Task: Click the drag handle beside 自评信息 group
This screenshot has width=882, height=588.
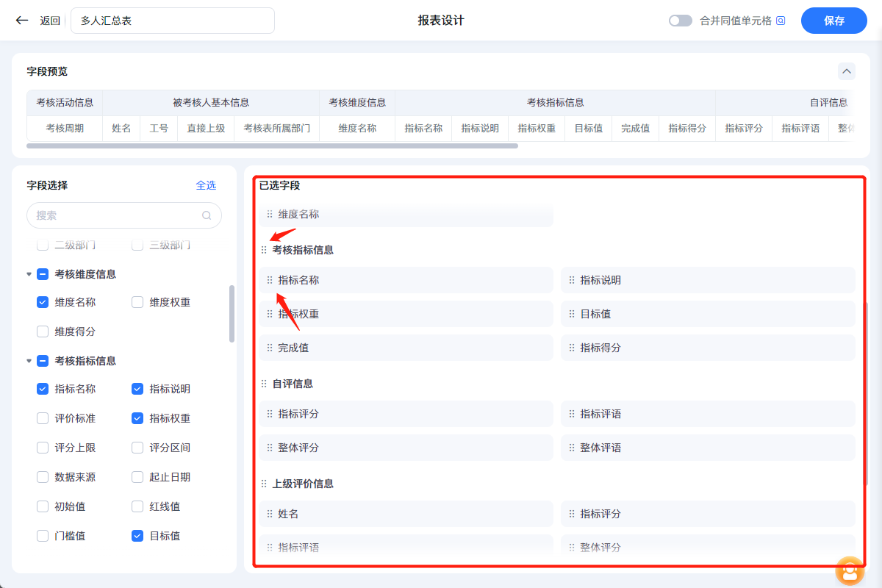Action: pyautogui.click(x=264, y=383)
